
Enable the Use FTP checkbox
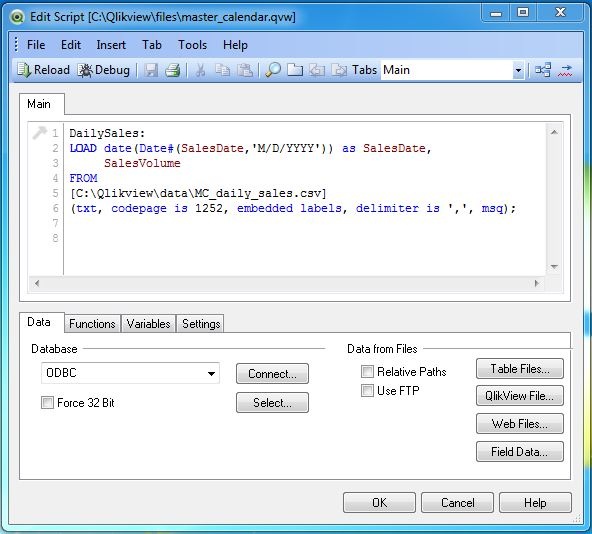(367, 390)
